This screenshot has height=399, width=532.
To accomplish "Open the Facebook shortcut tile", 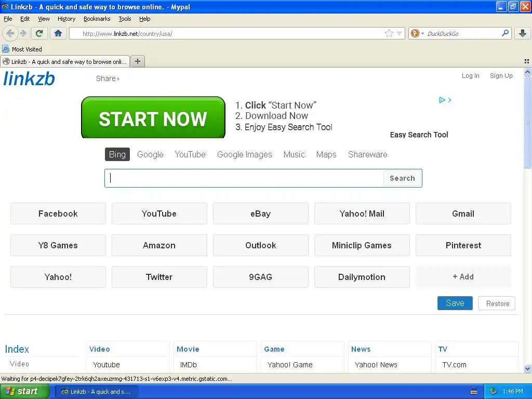I will [58, 214].
